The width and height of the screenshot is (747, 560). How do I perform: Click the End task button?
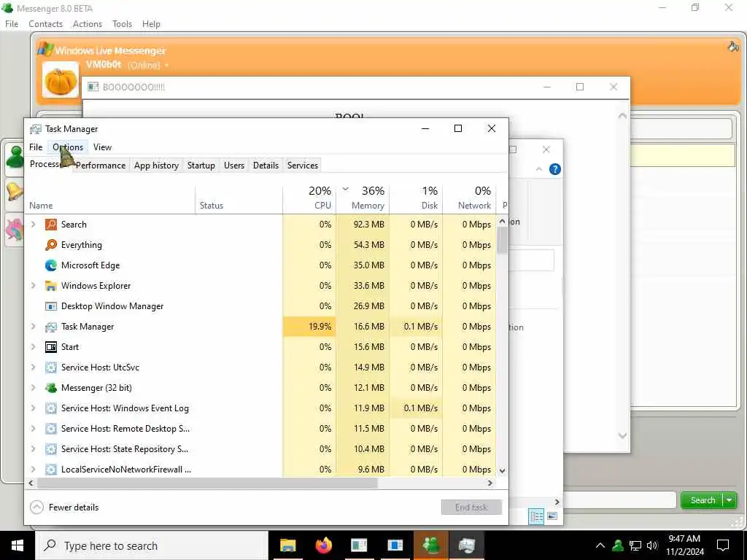tap(471, 507)
